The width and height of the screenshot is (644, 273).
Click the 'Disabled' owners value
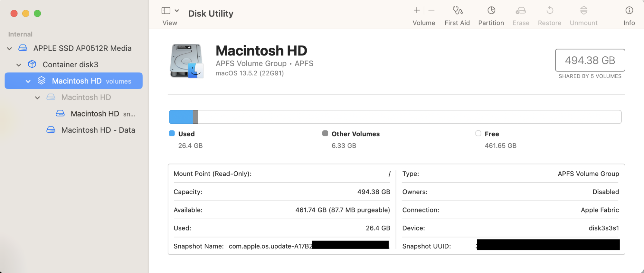pos(606,192)
